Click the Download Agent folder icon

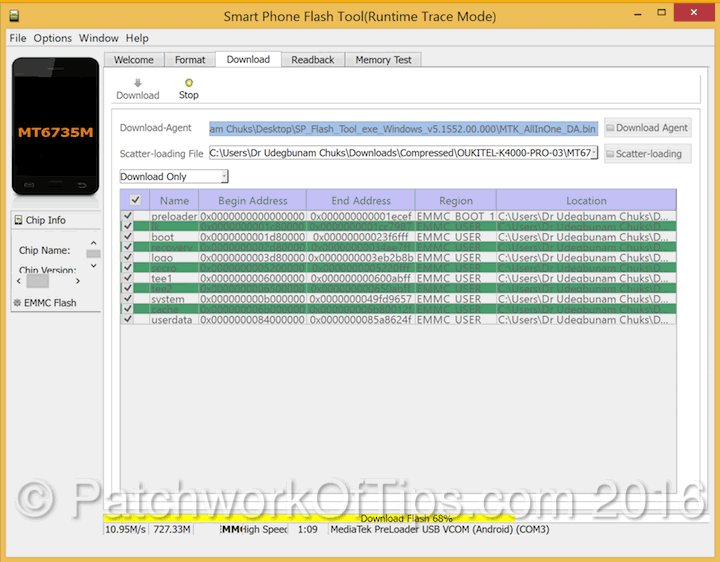tap(610, 128)
